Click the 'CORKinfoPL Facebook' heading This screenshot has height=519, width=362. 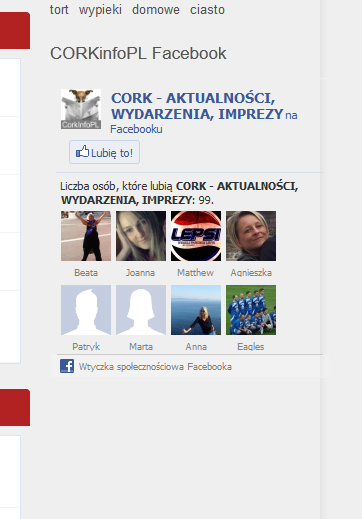click(x=138, y=53)
